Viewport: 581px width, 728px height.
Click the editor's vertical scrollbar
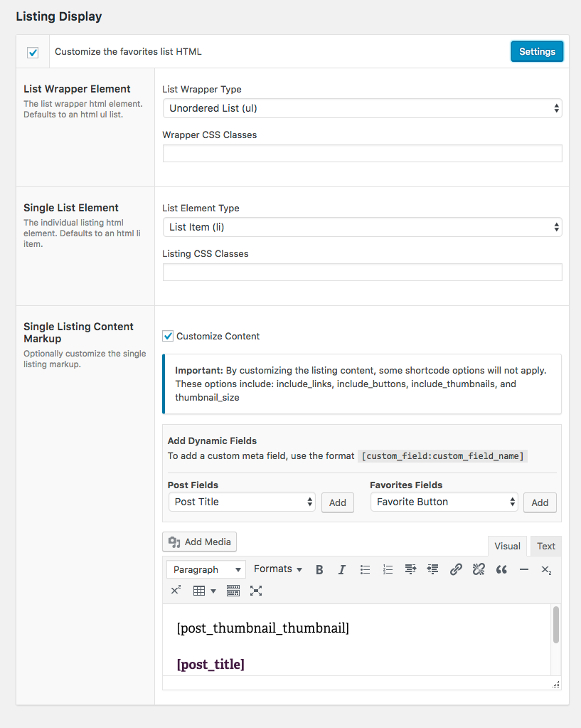(555, 626)
